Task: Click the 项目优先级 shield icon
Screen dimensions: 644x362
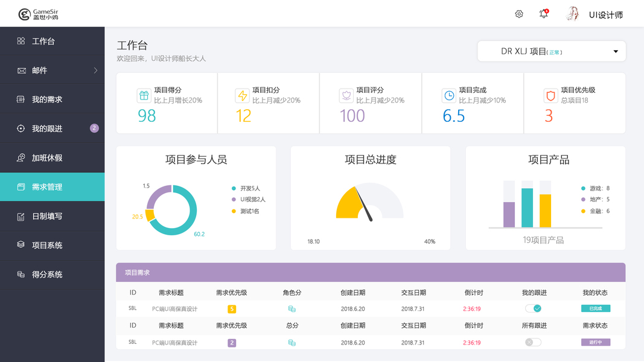Action: point(551,96)
